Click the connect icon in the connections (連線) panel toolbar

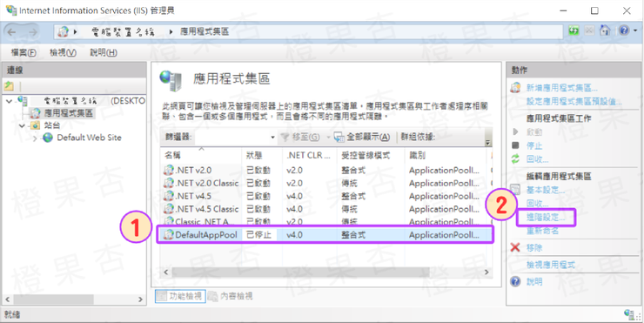[x=9, y=86]
